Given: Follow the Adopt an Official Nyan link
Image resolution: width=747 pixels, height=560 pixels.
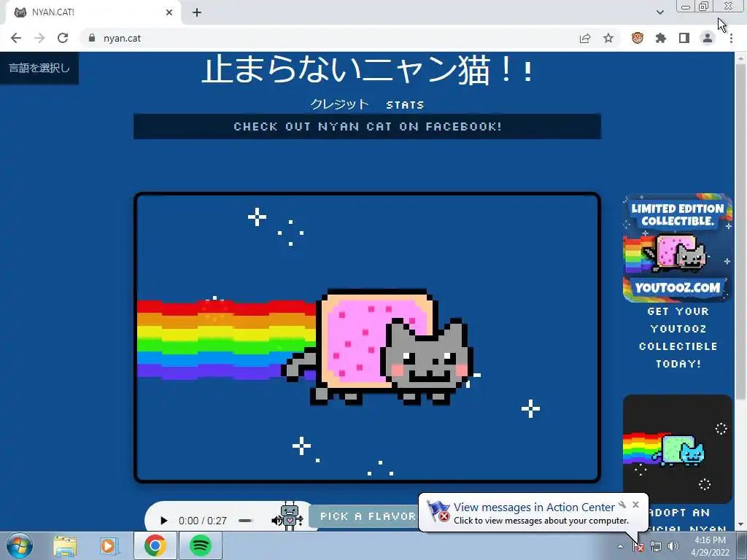Looking at the screenshot, I should tap(687, 521).
